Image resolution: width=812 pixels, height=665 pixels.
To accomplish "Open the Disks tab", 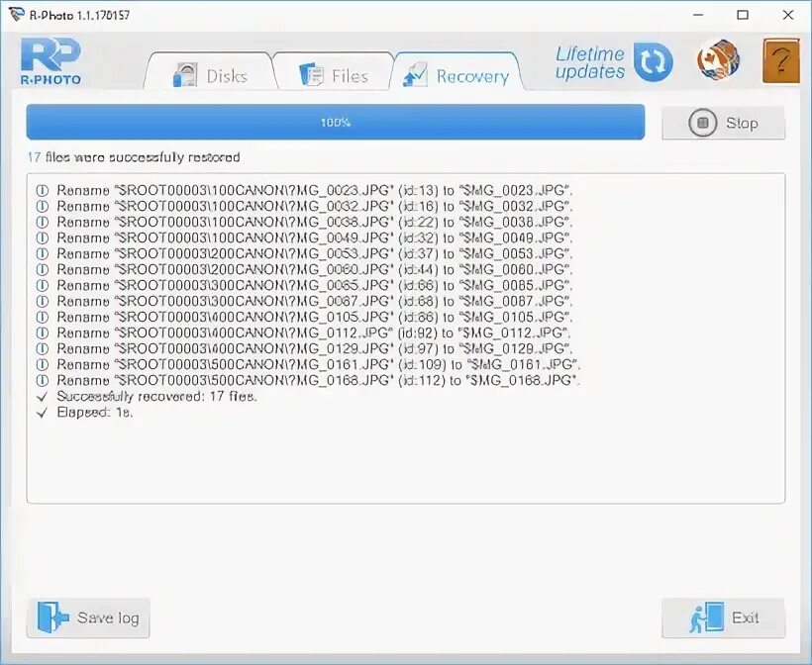I will (210, 72).
